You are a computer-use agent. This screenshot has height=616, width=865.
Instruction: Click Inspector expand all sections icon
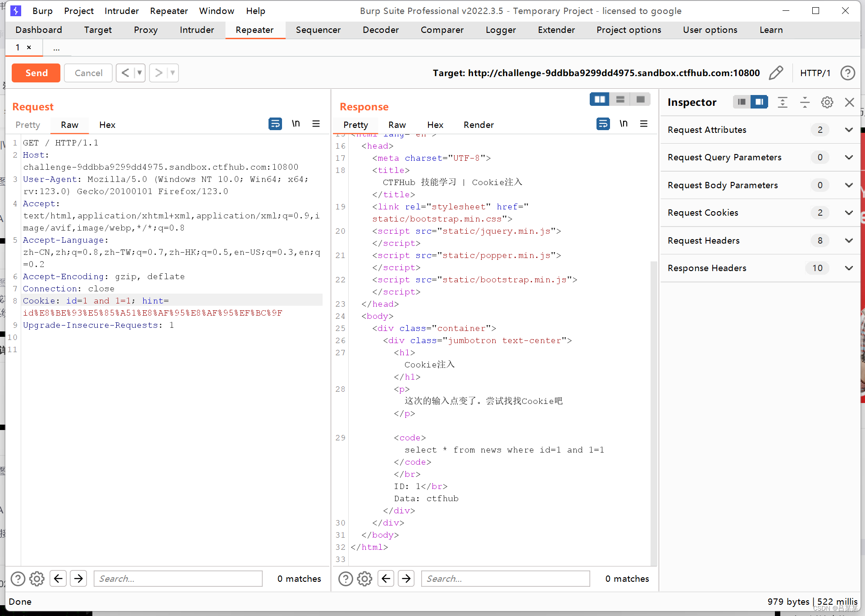pos(783,102)
